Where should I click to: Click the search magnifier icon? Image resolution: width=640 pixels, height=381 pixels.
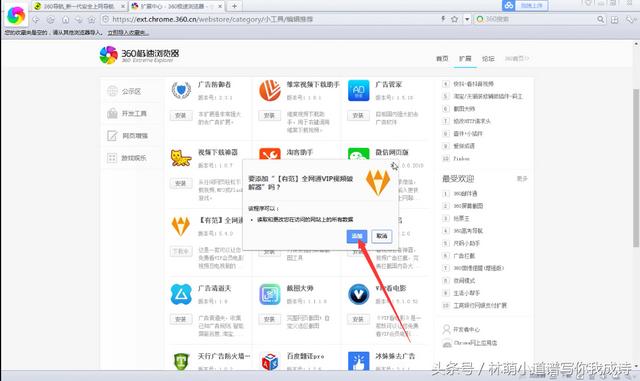(600, 19)
